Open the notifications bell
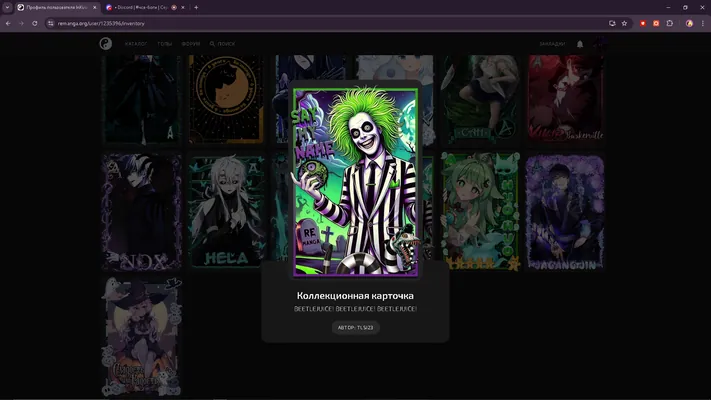This screenshot has width=711, height=400. (580, 44)
